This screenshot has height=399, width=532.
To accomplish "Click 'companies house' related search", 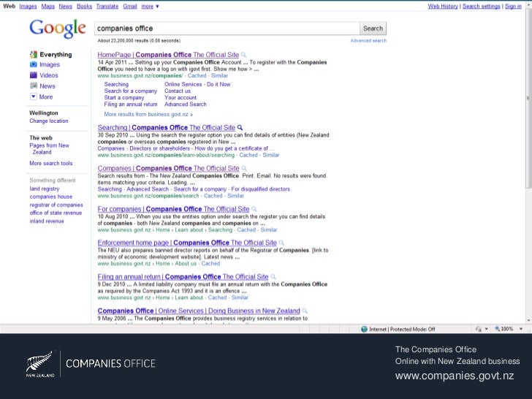I will pyautogui.click(x=51, y=197).
